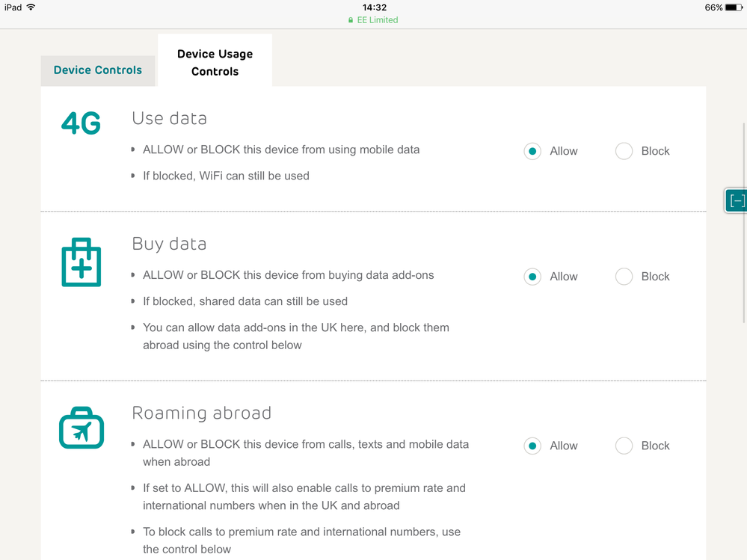Tap the WiFi icon in status bar
Screen dimensions: 747x560
(x=31, y=7)
